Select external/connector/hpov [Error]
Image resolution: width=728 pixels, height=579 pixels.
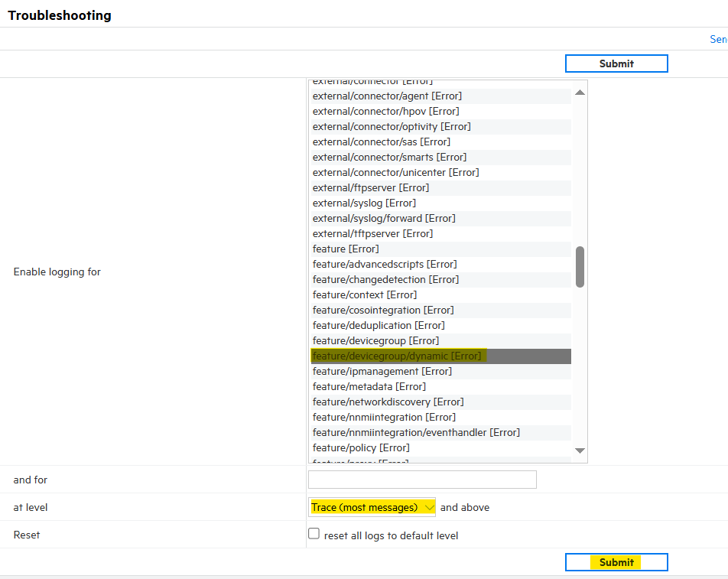click(x=440, y=112)
